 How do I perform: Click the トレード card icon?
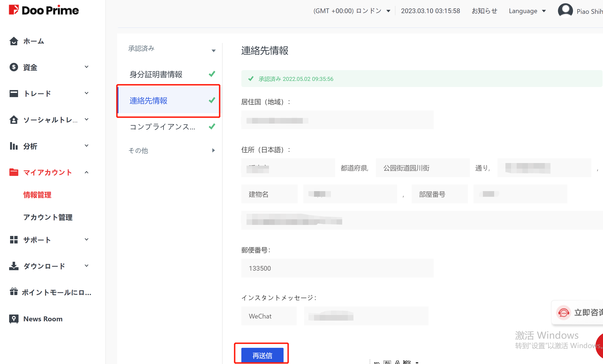(x=14, y=93)
